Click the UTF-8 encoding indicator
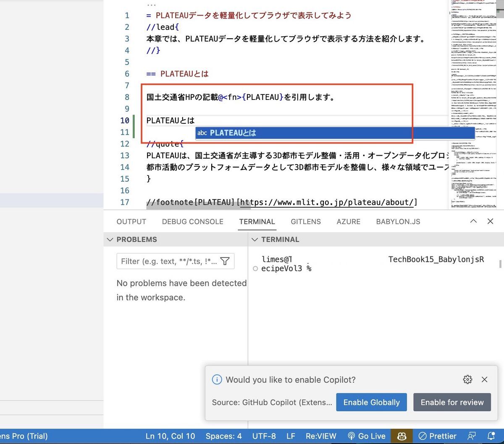 264,436
